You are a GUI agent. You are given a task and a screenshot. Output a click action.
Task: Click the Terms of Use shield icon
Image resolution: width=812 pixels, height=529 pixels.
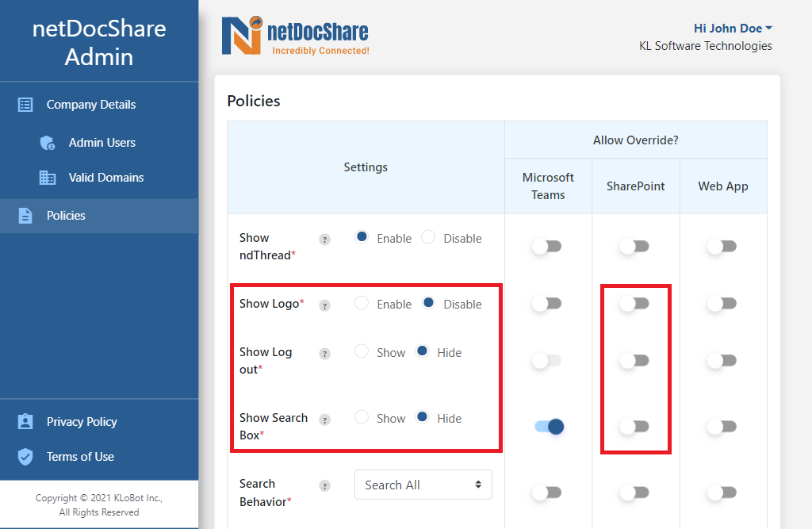[25, 457]
